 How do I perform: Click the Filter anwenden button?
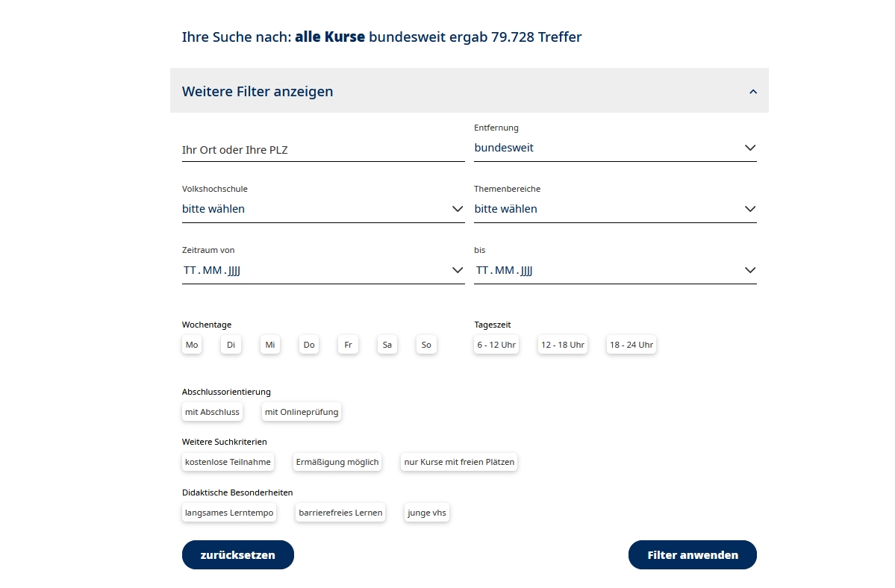pos(692,555)
